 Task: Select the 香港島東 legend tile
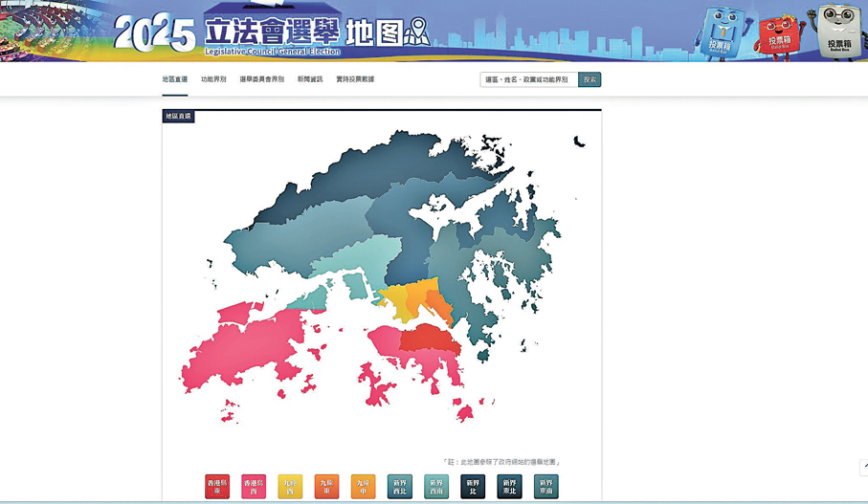tap(217, 486)
